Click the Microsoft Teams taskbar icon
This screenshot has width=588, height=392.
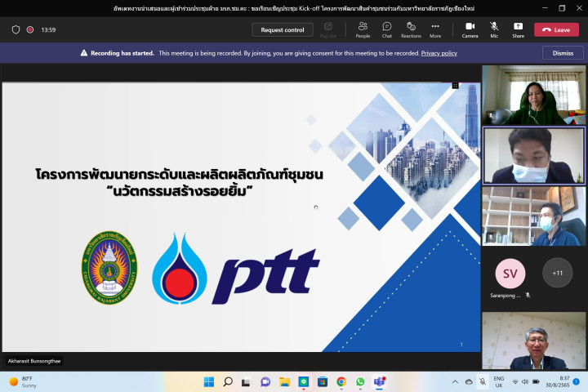coord(379,382)
